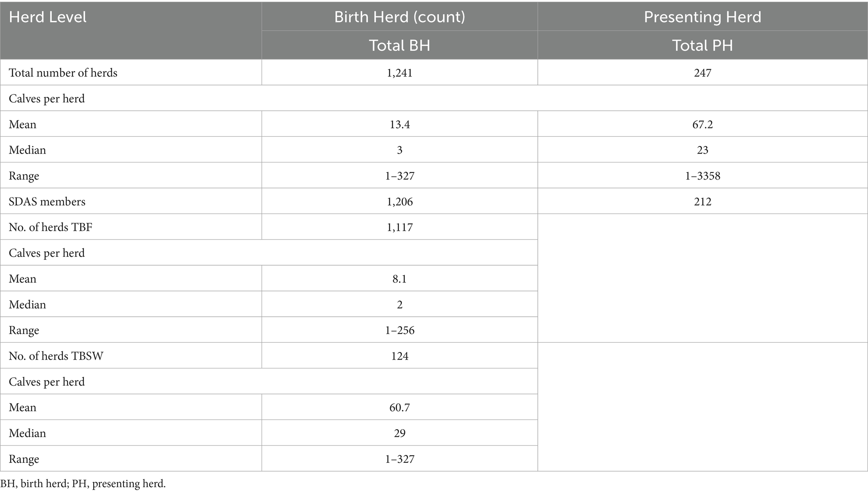868x493 pixels.
Task: Click the SDAS members row label
Action: (x=47, y=202)
